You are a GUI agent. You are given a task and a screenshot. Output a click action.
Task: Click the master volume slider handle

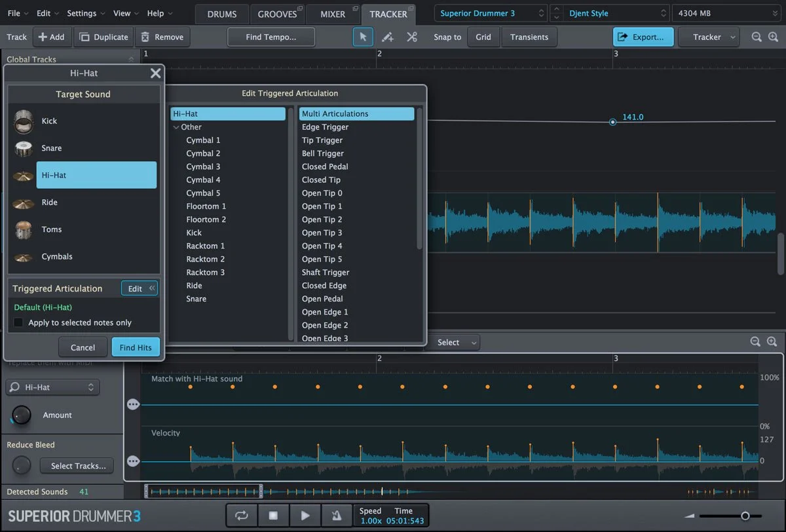click(x=745, y=516)
